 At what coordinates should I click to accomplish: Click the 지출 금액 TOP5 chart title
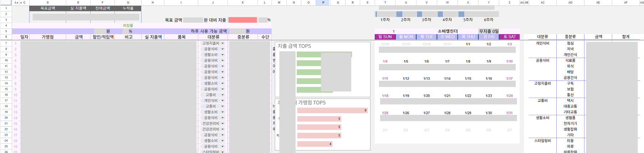(x=294, y=46)
